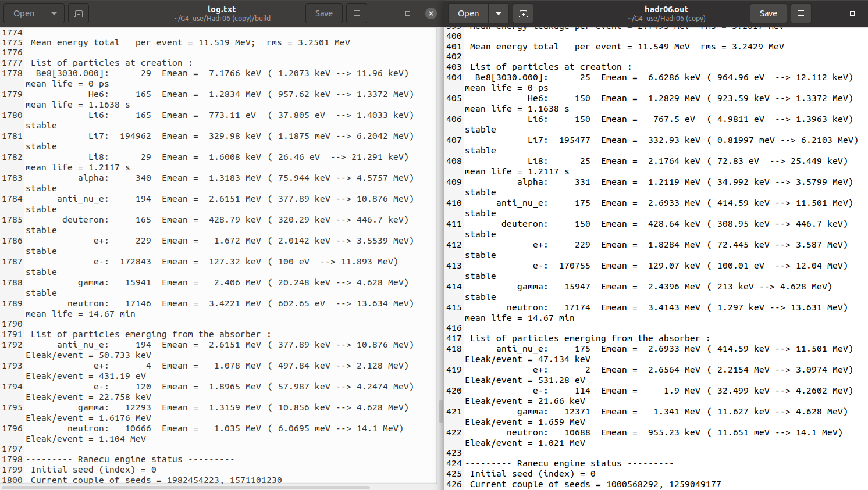The image size is (868, 490).
Task: Open hamburger menu in hadr06.out window
Action: (x=801, y=13)
